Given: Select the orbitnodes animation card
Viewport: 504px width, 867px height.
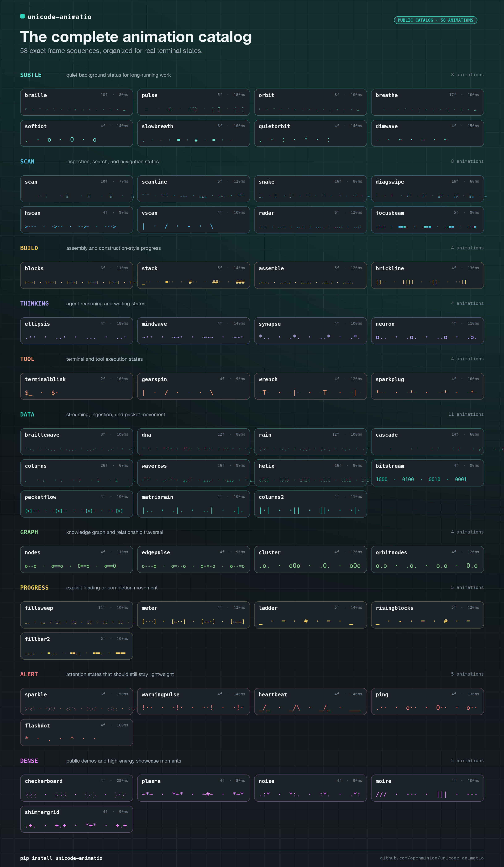Looking at the screenshot, I should click(x=427, y=559).
